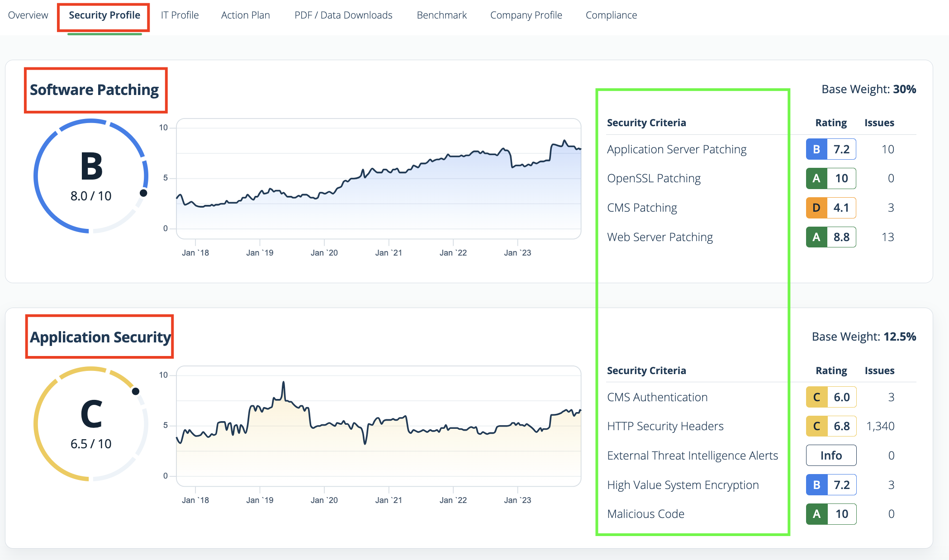The height and width of the screenshot is (560, 949).
Task: Click the Application Security C grade gauge
Action: pyautogui.click(x=91, y=424)
